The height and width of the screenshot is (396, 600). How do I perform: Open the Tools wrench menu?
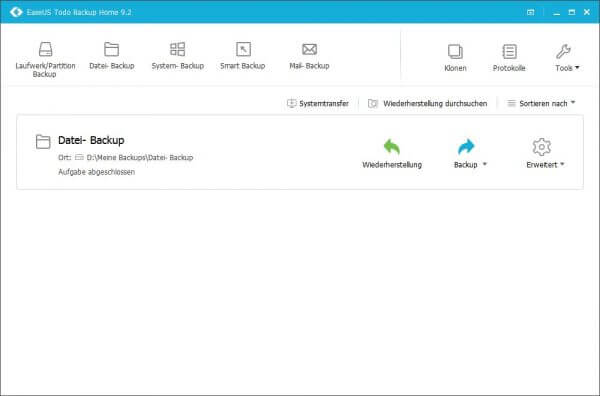tap(567, 58)
